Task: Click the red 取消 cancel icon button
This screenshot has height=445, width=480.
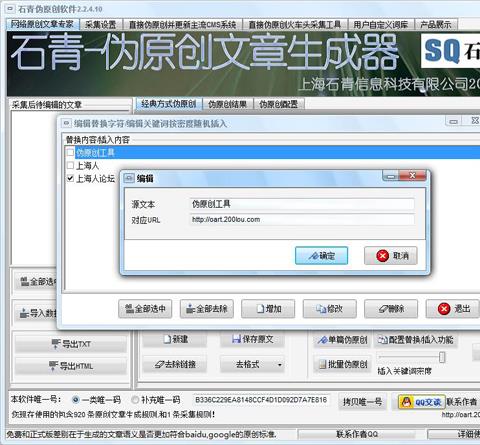Action: point(391,256)
